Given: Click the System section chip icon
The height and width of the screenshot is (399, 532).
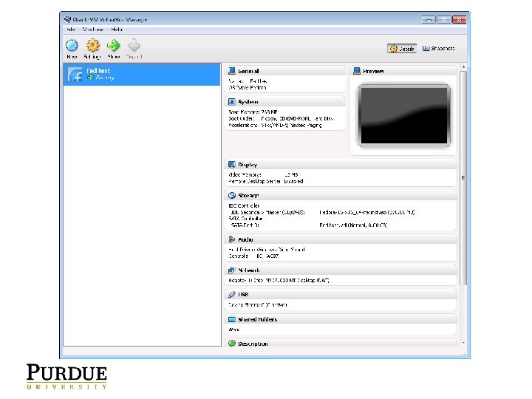Looking at the screenshot, I should 232,102.
